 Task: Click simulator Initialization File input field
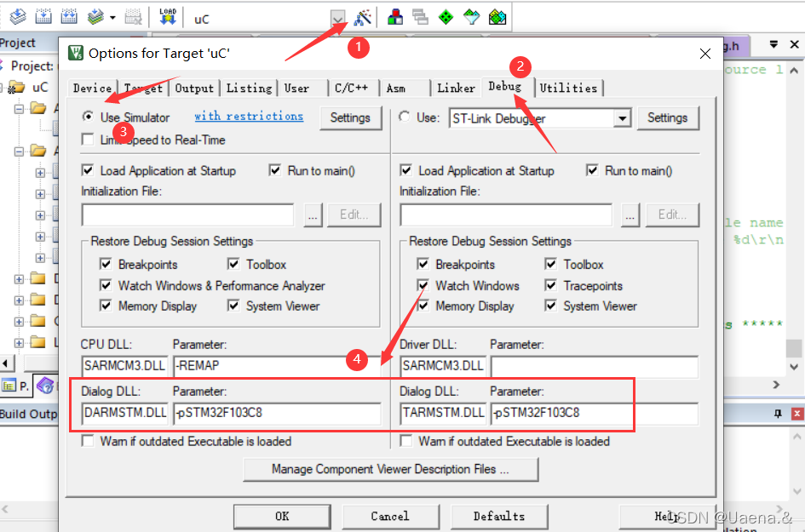coord(188,215)
